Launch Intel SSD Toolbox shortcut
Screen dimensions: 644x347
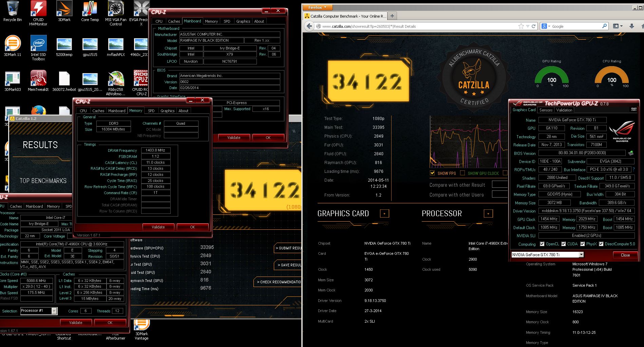click(38, 48)
